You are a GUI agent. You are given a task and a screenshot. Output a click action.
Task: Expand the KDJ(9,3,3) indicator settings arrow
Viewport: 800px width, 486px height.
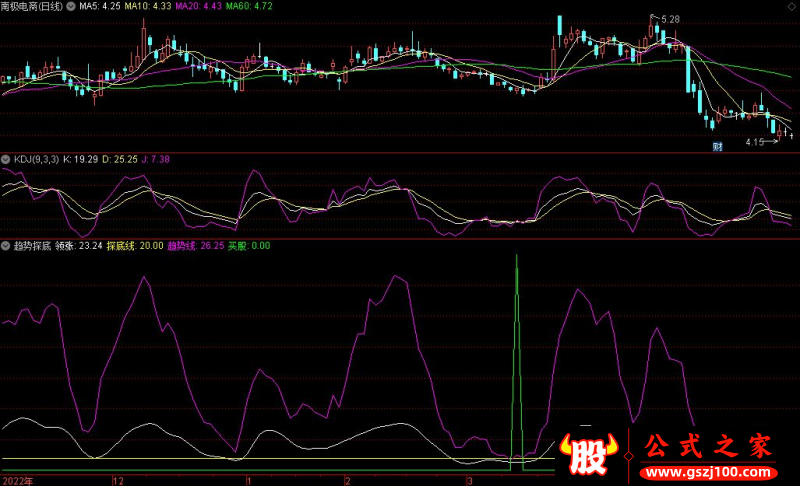[x=6, y=159]
